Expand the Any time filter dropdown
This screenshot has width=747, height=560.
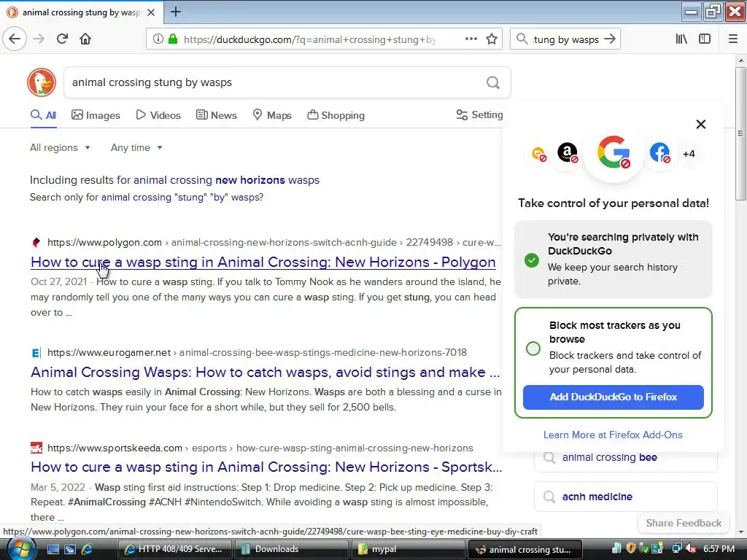(x=136, y=147)
